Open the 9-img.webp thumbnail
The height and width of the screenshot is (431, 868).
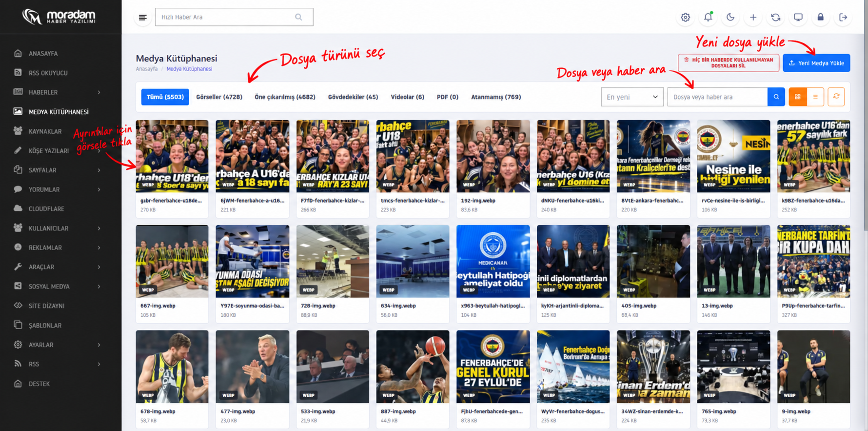tap(814, 367)
